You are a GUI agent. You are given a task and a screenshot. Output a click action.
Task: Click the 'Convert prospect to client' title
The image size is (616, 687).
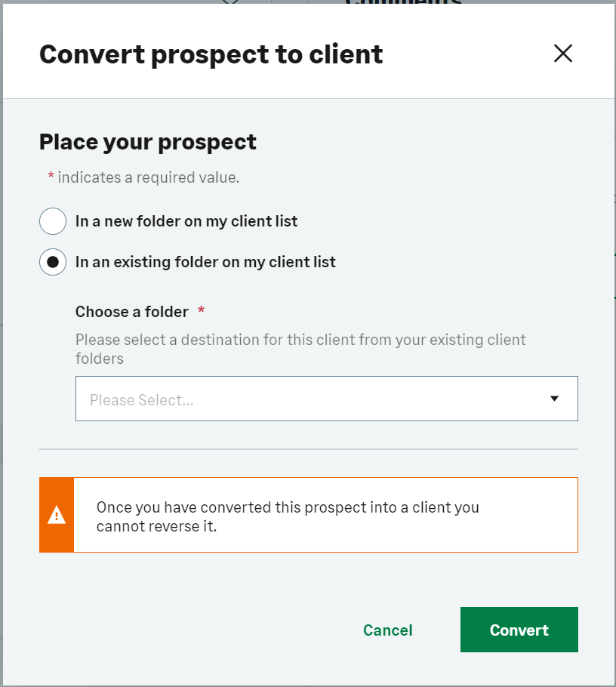pyautogui.click(x=211, y=54)
